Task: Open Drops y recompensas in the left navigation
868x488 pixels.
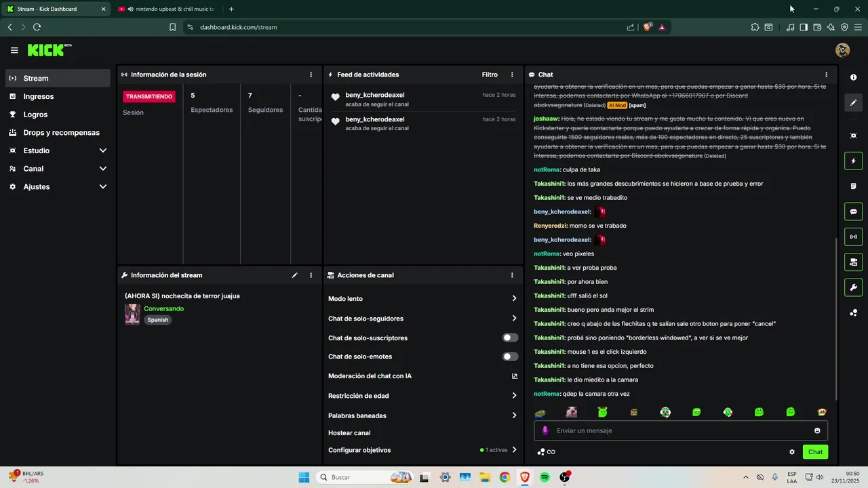Action: (58, 133)
